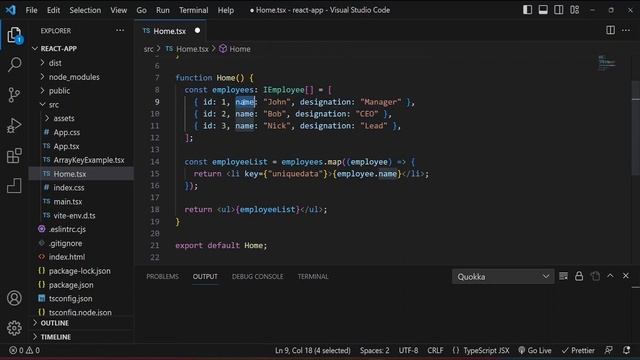Open the Terminal menu
The height and width of the screenshot is (360, 640).
pos(193,10)
